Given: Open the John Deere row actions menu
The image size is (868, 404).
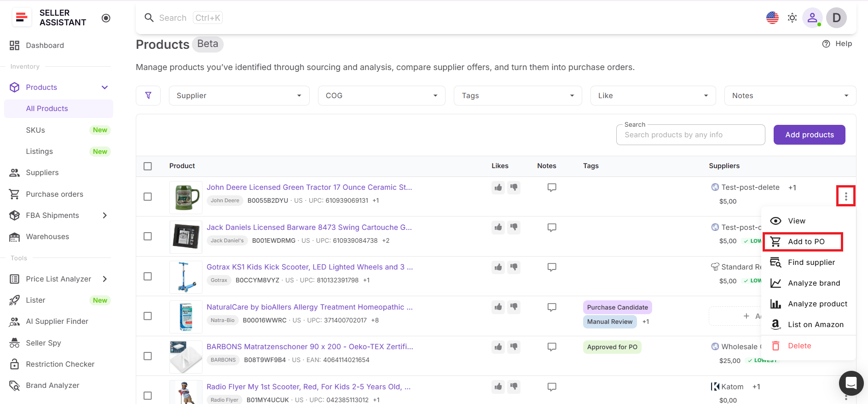Looking at the screenshot, I should (846, 197).
